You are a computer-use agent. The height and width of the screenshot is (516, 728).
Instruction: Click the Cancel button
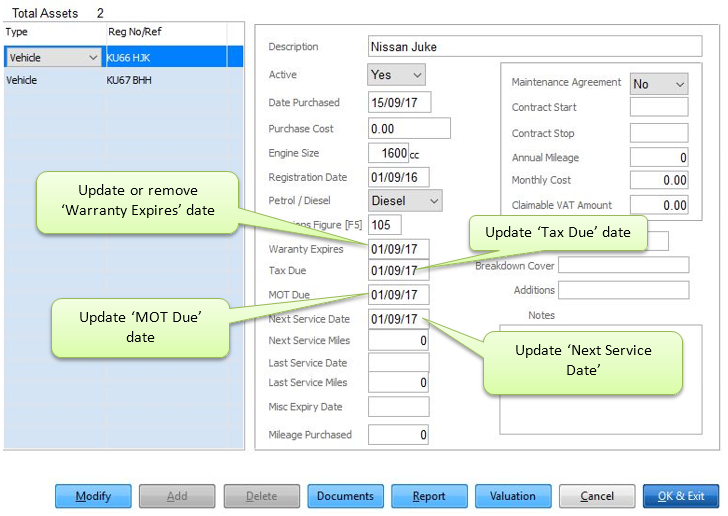[597, 496]
